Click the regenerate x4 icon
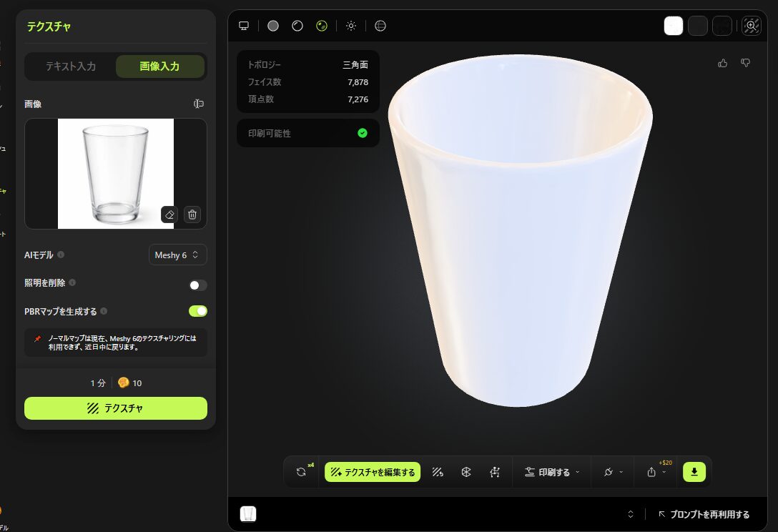 pyautogui.click(x=301, y=472)
